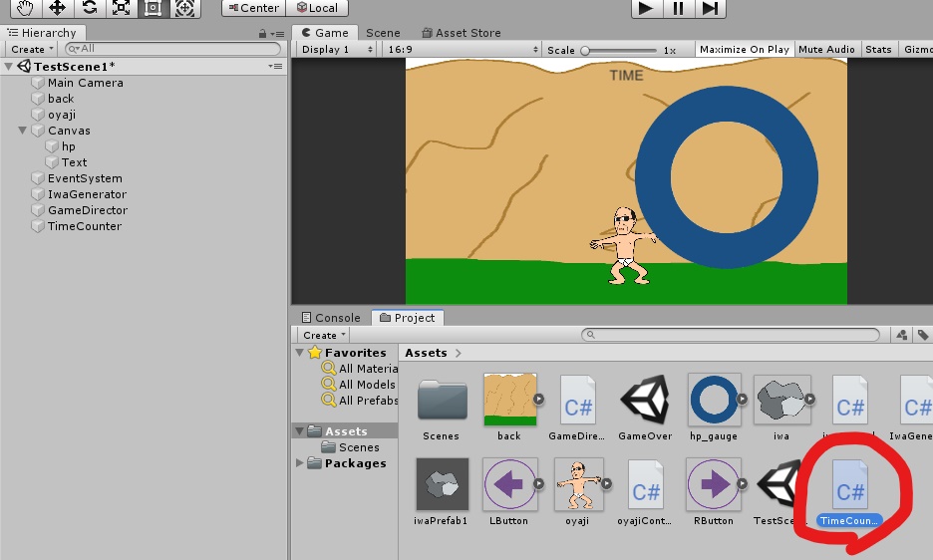Select the oyaji object in Hierarchy

click(x=61, y=115)
